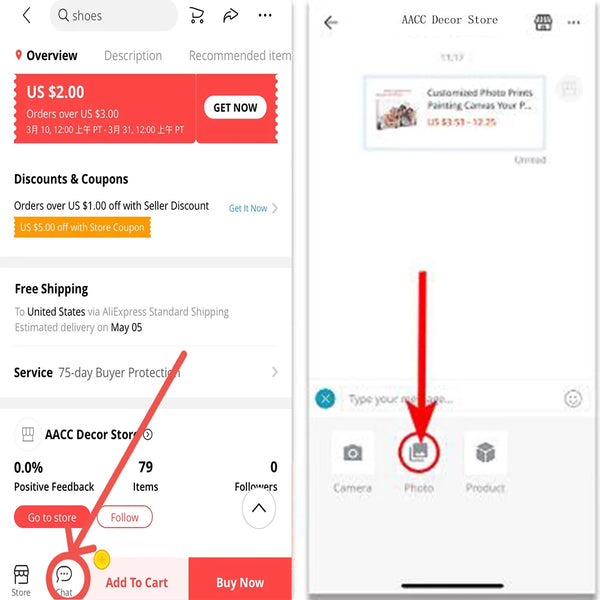Tap the store icon in chat header
The image size is (600, 600).
(543, 22)
